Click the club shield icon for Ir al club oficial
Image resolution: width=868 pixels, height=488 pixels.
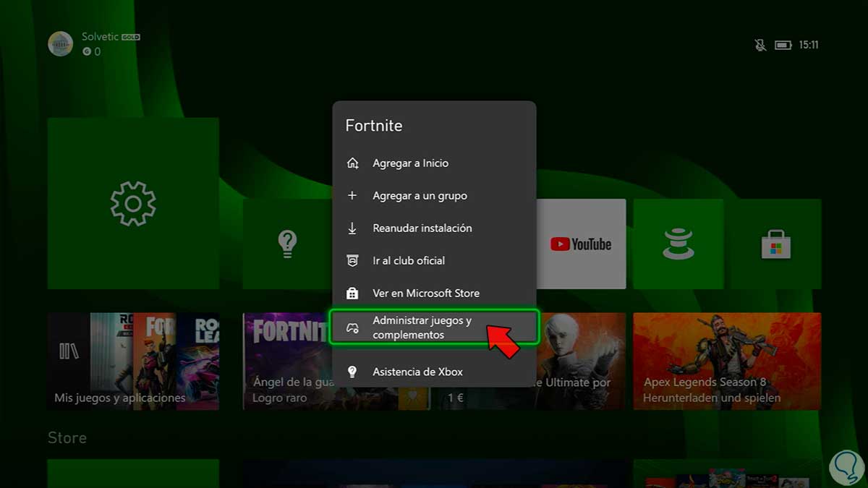coord(352,261)
